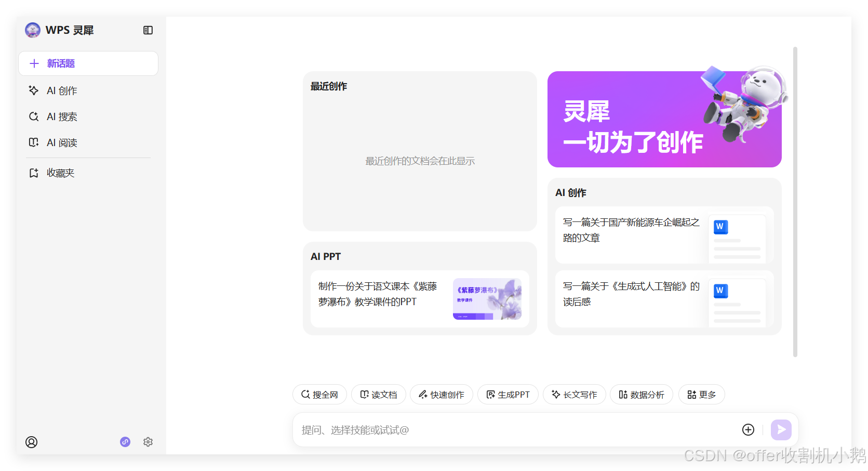The height and width of the screenshot is (471, 868).
Task: Click the AI PPT section heading
Action: (x=326, y=256)
